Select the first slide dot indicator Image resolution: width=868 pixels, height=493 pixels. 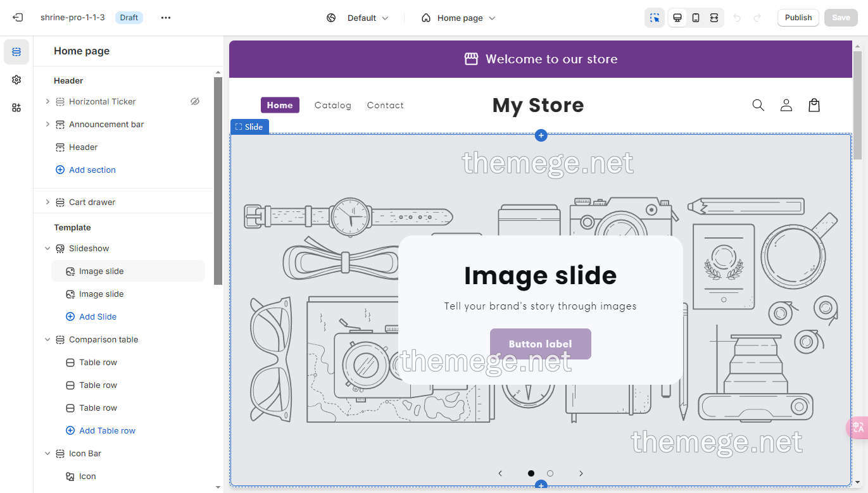(x=531, y=473)
